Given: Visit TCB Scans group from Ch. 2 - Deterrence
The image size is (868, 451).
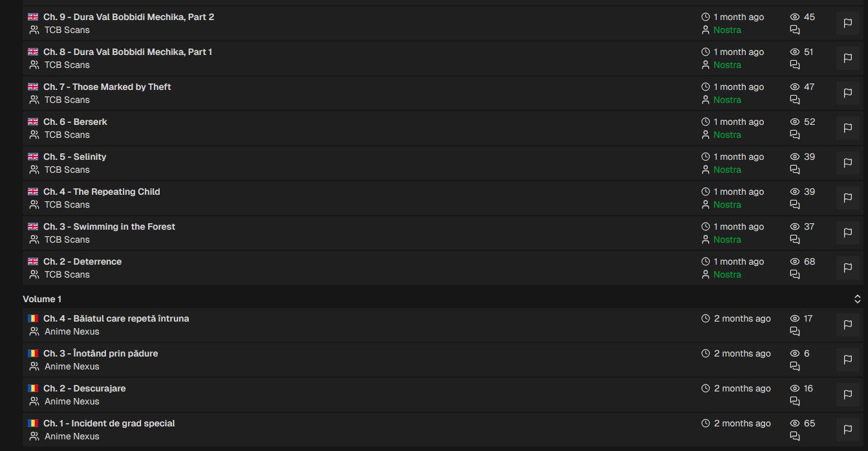Looking at the screenshot, I should point(67,274).
